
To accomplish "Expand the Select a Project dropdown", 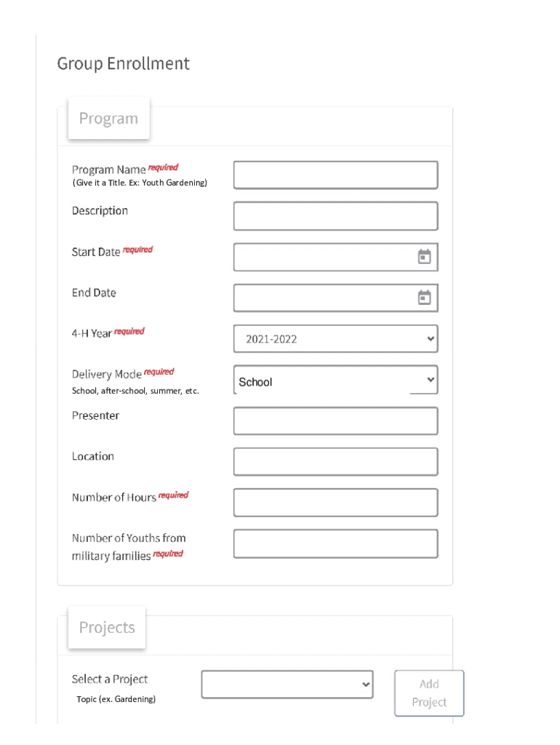I will (287, 685).
